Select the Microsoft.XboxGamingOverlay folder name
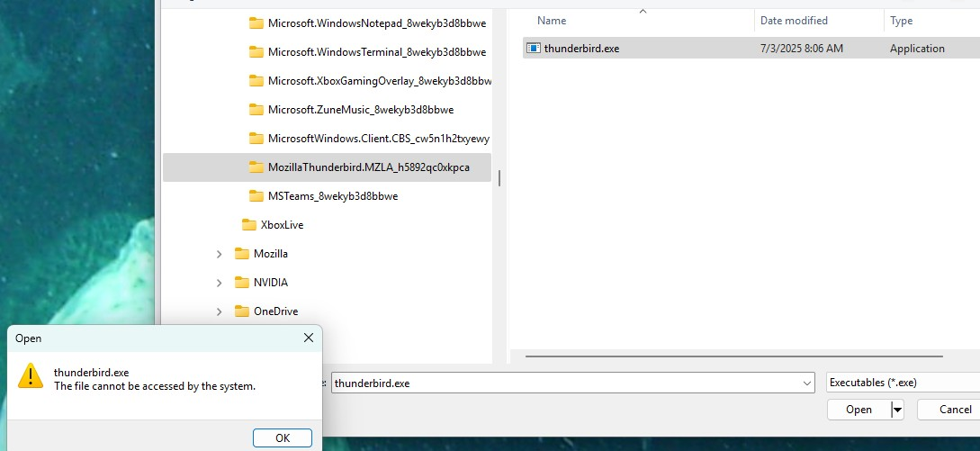 [380, 81]
